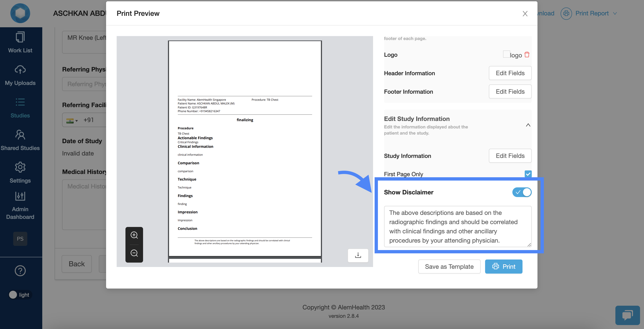The image size is (644, 329).
Task: Click the AlemHealth hexagon logo
Action: 20,13
